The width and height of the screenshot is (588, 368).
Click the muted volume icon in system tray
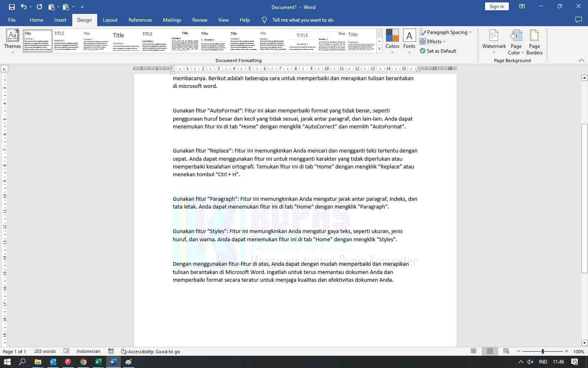[530, 362]
